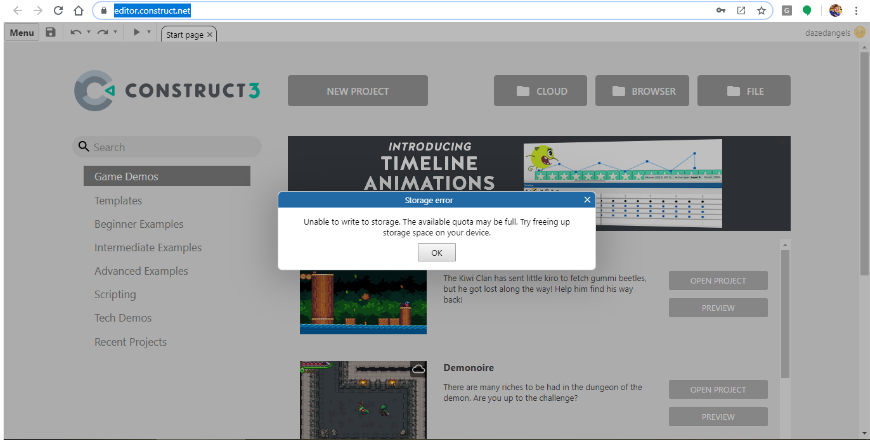Click the examples list scrollbar thumb
The image size is (870, 440).
pyautogui.click(x=785, y=313)
